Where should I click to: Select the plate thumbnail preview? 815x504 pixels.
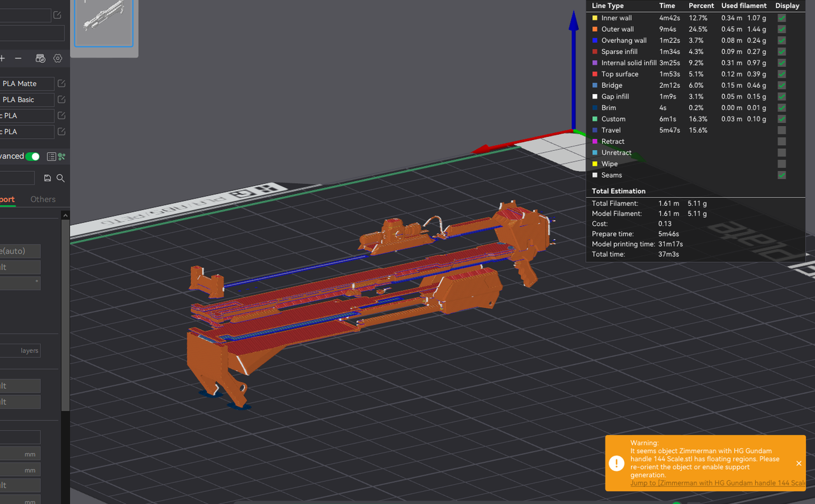(104, 24)
